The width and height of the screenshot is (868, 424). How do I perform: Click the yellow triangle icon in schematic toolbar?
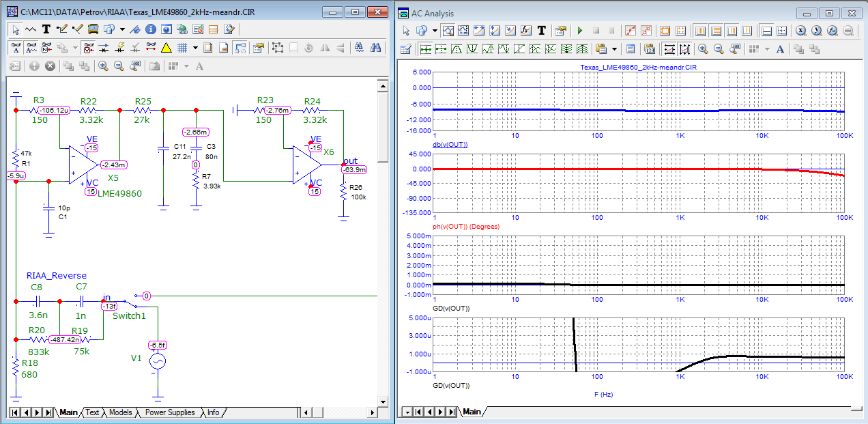(x=165, y=48)
